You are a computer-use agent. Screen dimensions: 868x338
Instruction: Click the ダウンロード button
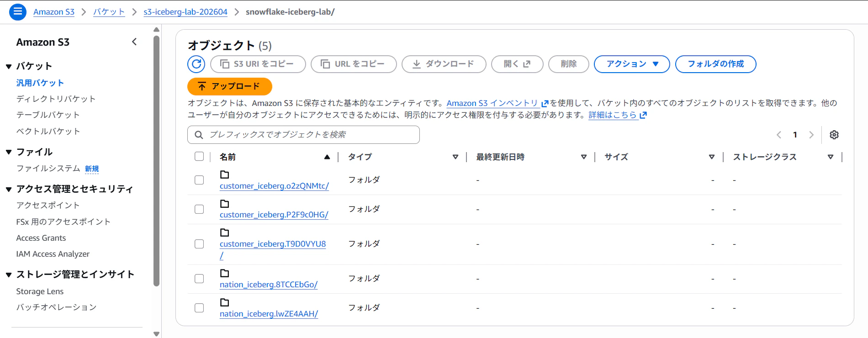[444, 64]
